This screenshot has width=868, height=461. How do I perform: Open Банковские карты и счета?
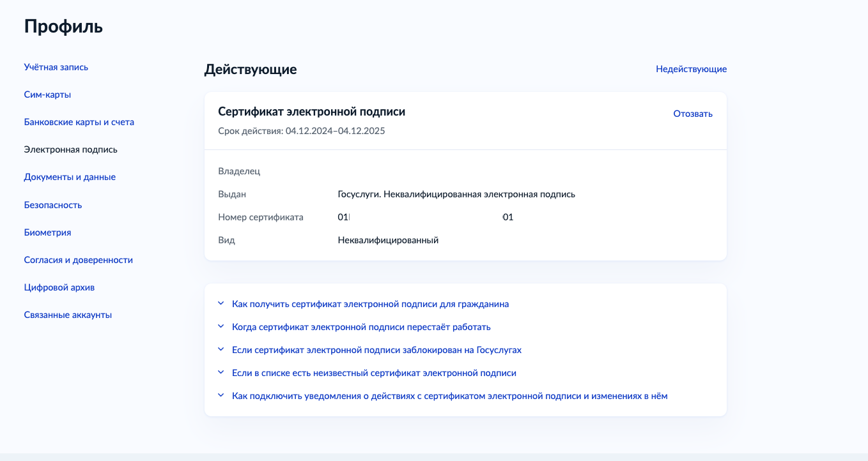click(79, 122)
